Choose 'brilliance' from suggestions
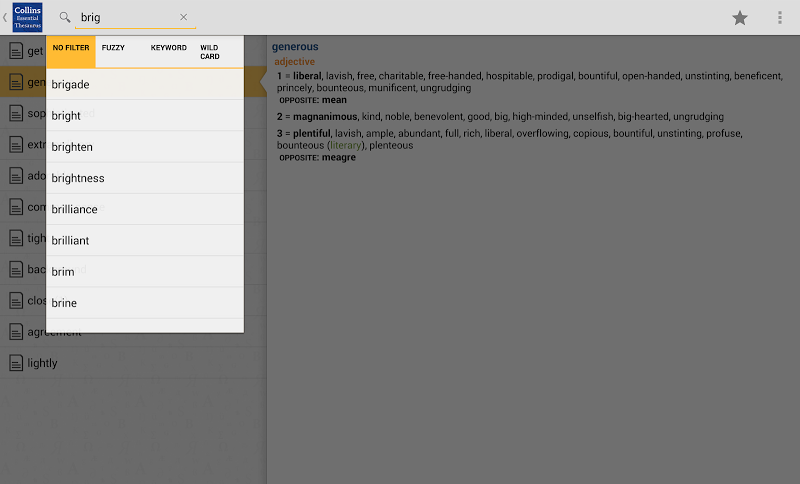 pos(145,209)
